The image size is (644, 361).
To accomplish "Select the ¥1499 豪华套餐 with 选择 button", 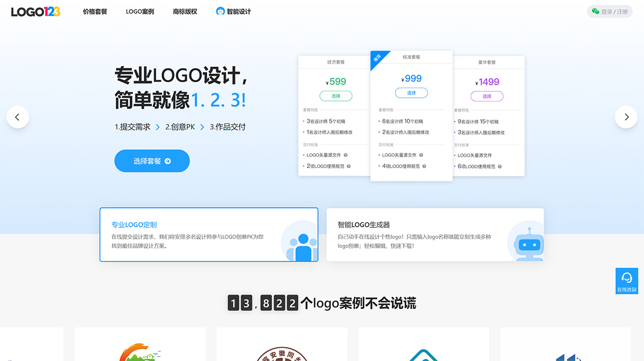I will click(x=487, y=96).
